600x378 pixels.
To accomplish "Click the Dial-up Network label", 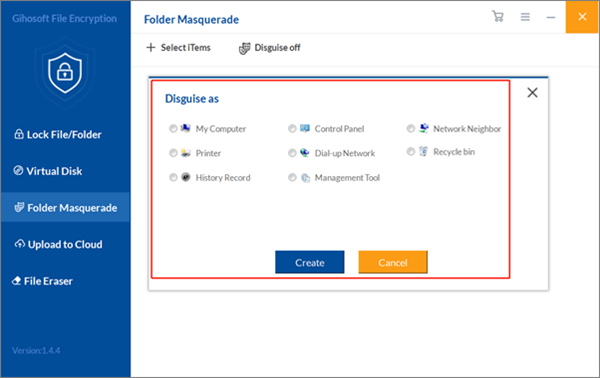I will pyautogui.click(x=345, y=153).
